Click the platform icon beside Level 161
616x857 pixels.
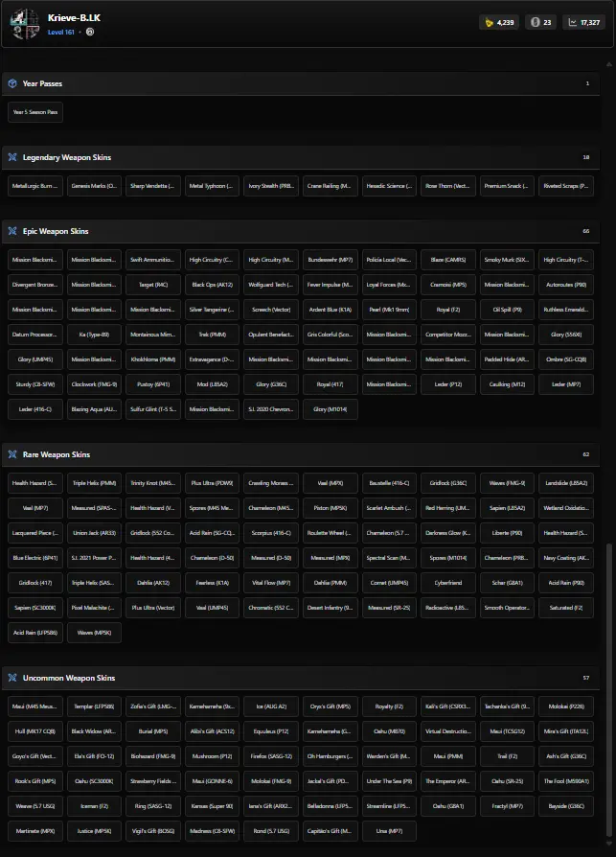point(90,32)
